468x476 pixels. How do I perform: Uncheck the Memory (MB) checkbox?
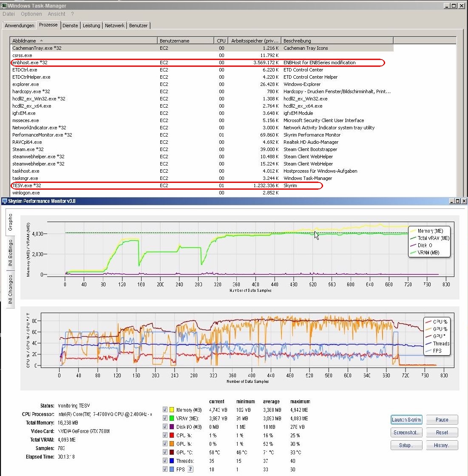165,410
